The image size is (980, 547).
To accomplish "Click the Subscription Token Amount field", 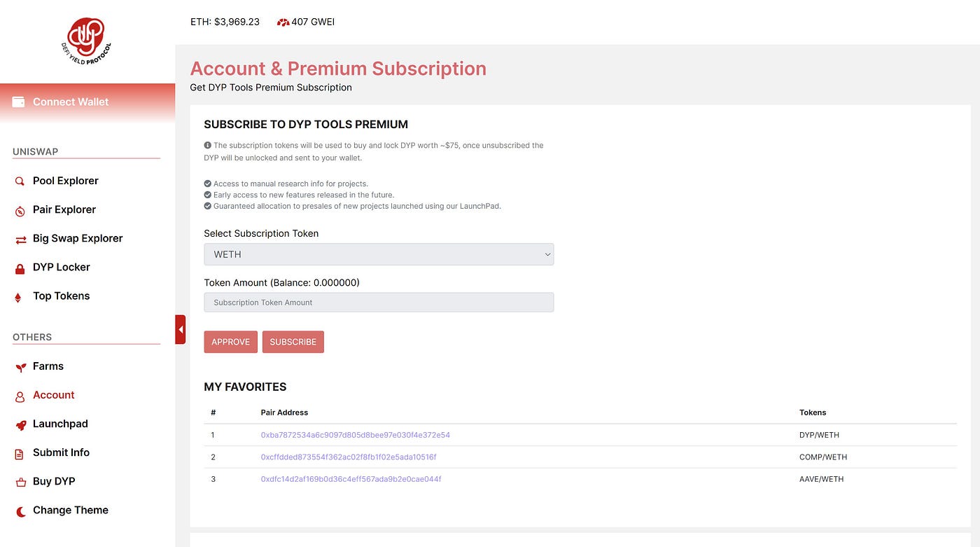I will coord(379,303).
